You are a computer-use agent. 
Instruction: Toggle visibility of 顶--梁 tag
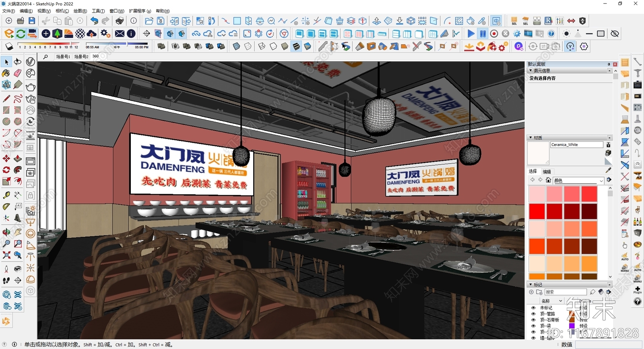coord(533,326)
